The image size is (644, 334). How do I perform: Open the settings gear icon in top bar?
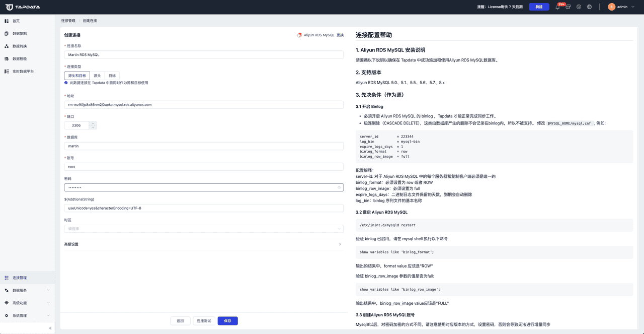pyautogui.click(x=579, y=7)
